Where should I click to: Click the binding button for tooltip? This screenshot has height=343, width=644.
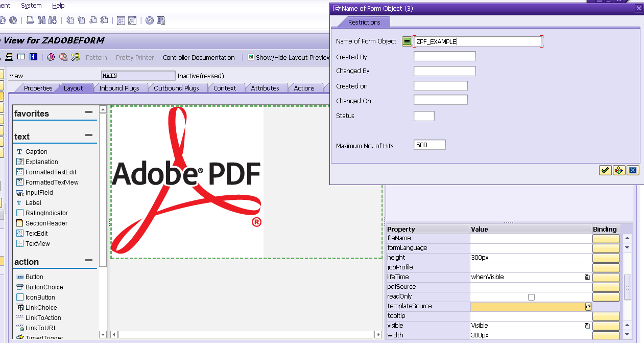click(x=606, y=316)
